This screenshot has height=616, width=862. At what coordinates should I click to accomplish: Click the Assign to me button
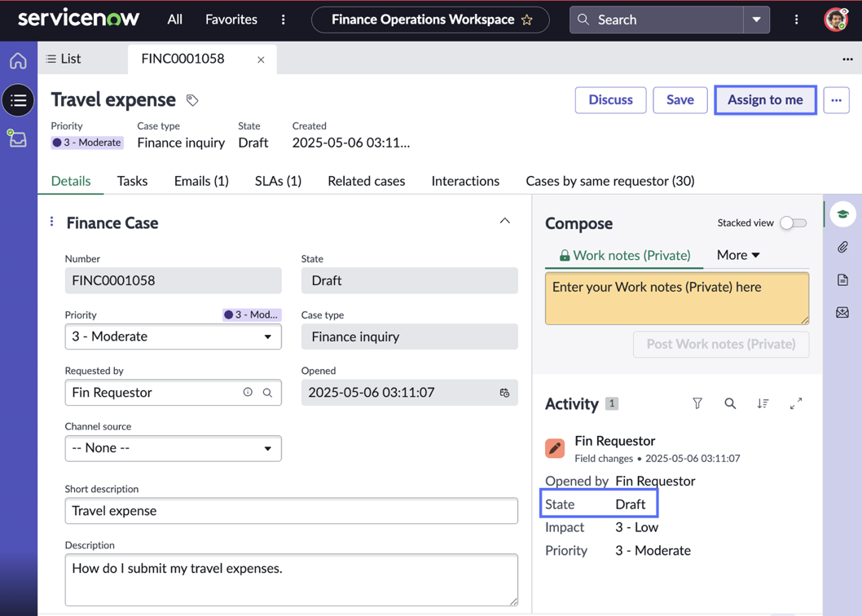[x=765, y=100]
